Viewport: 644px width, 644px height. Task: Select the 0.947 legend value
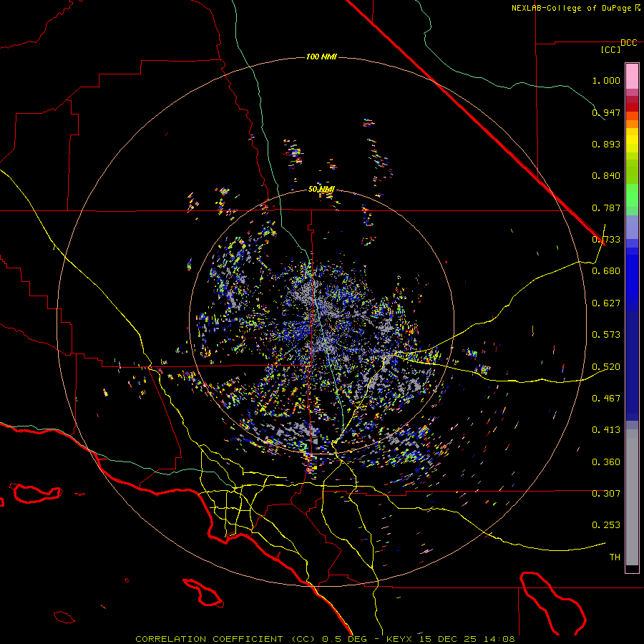coord(606,112)
